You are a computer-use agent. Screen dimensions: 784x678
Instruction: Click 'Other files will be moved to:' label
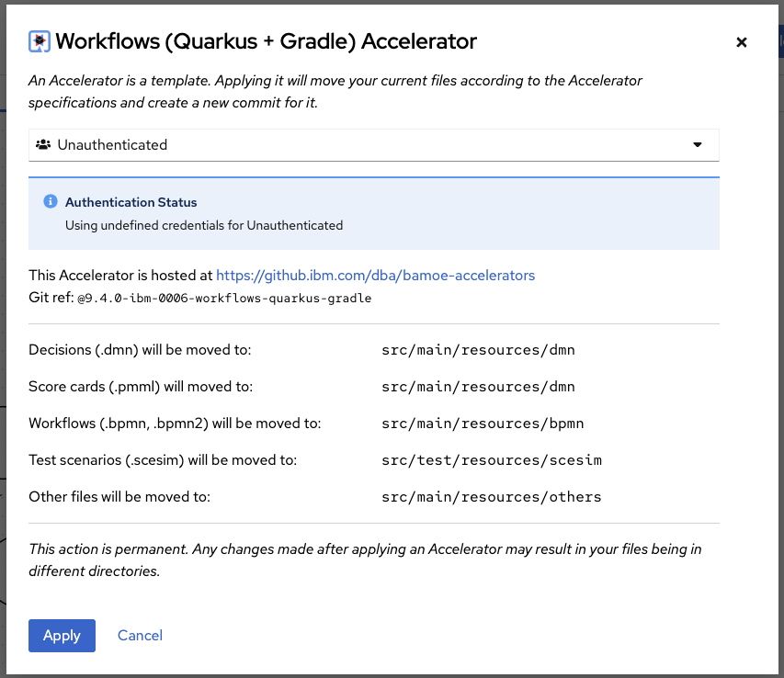click(x=119, y=497)
